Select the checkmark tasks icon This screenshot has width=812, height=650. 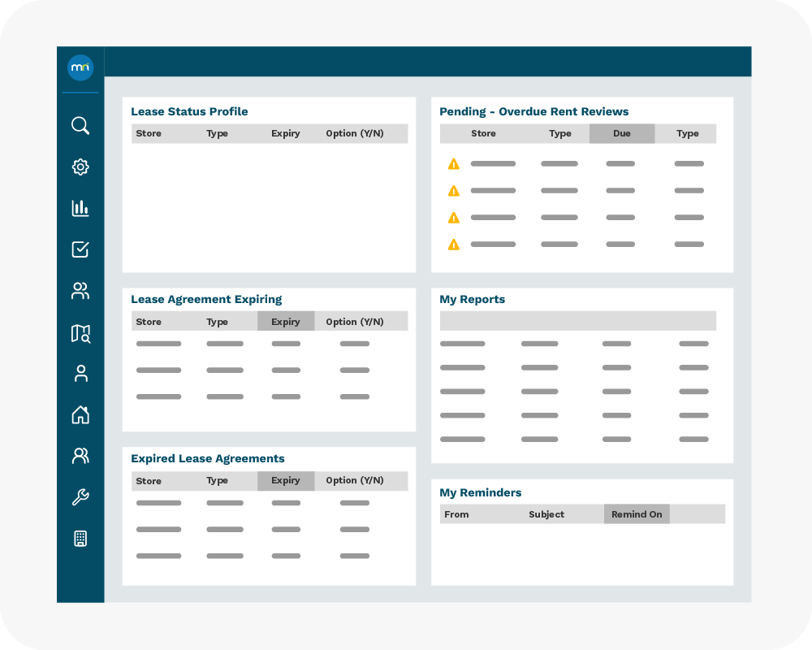click(80, 249)
